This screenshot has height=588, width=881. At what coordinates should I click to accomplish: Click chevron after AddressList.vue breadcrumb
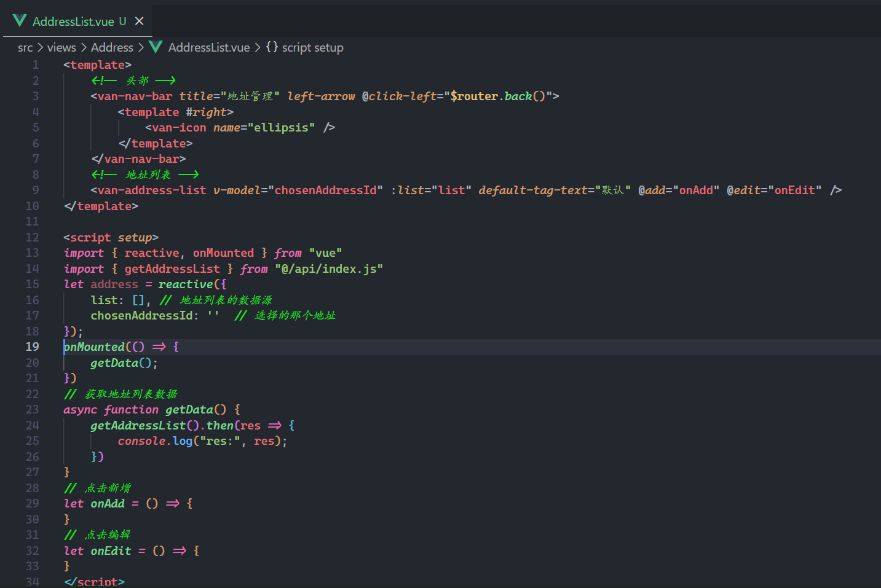pos(258,48)
